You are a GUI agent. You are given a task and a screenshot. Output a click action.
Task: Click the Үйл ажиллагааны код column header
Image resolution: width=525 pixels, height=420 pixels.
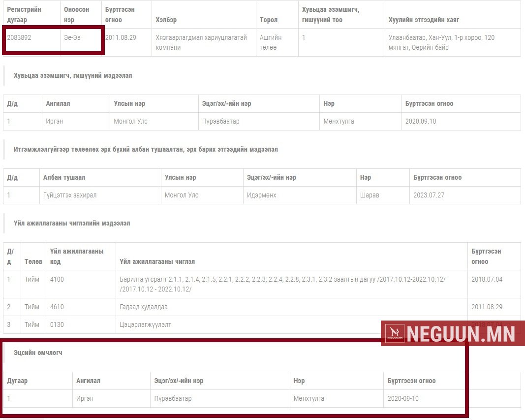coord(77,256)
